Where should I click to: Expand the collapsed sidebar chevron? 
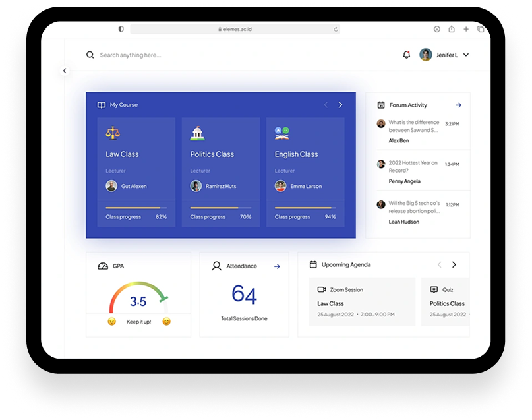click(x=65, y=71)
